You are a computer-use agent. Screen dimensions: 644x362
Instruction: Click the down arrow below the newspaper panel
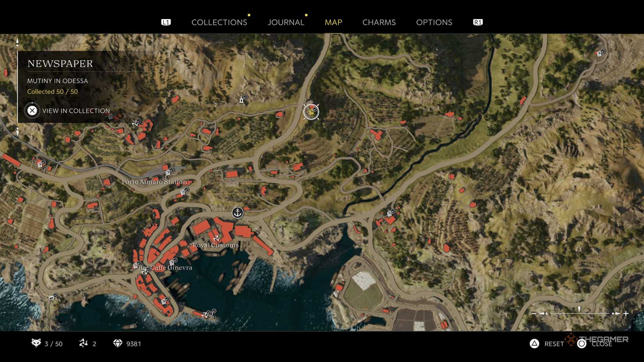pyautogui.click(x=17, y=131)
